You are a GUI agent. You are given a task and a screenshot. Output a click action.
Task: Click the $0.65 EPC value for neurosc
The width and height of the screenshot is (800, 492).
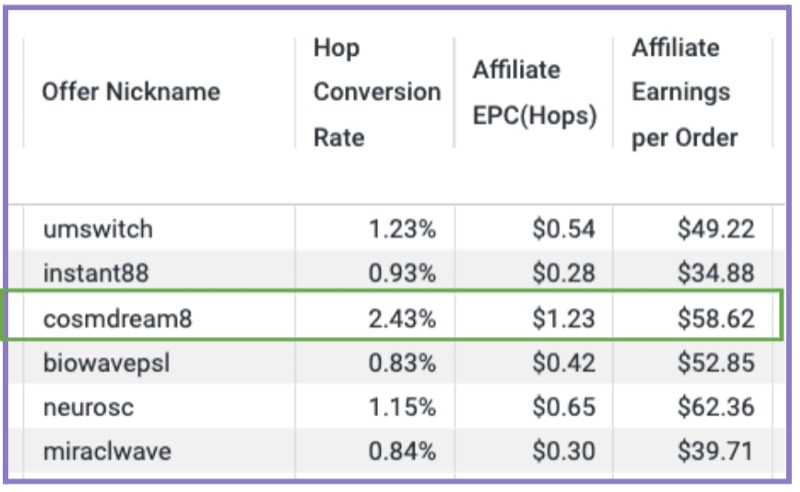pos(564,407)
